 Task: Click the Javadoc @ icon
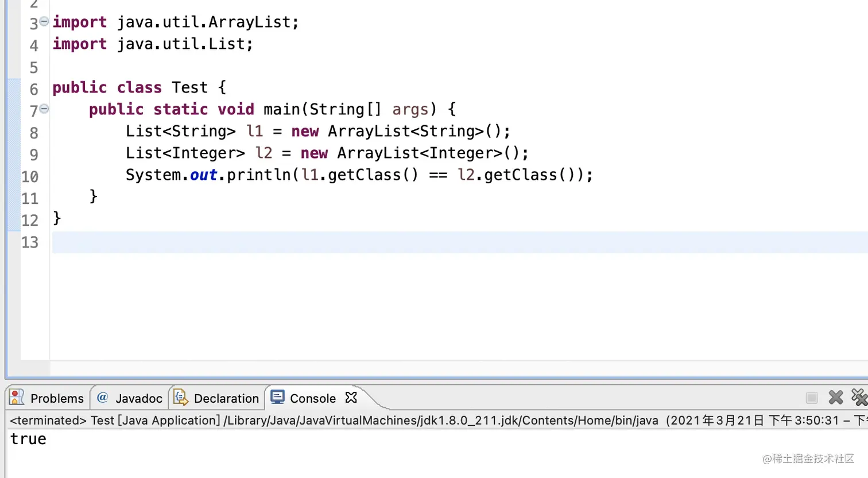(103, 397)
